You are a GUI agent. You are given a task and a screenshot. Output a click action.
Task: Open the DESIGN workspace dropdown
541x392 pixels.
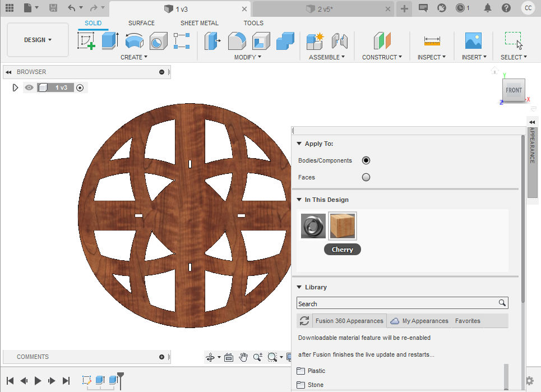38,40
